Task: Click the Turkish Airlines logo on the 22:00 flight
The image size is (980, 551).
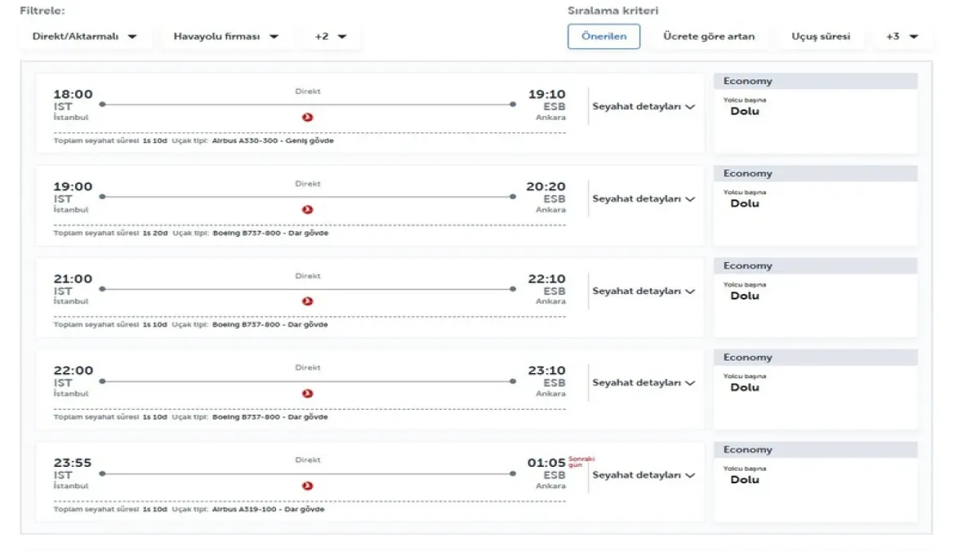Action: click(x=308, y=393)
